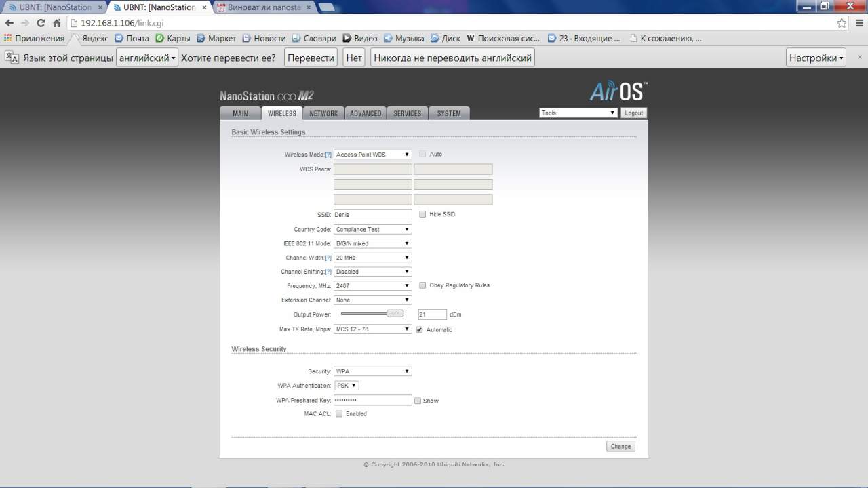Switch to the Виноват ли nanostation browser tab
This screenshot has width=868, height=488.
pyautogui.click(x=262, y=7)
